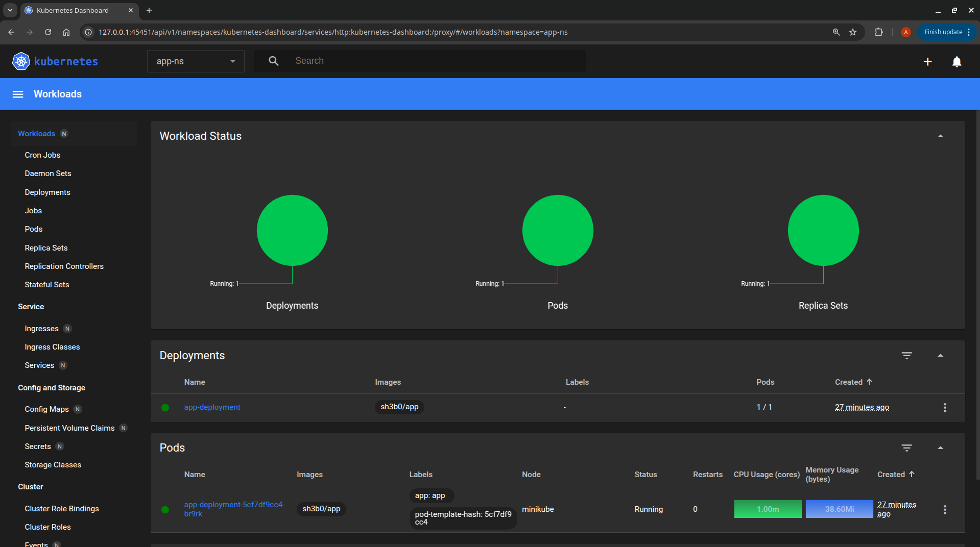Click the green CPU usage 1.00m bar
This screenshot has width=980, height=547.
coord(768,509)
